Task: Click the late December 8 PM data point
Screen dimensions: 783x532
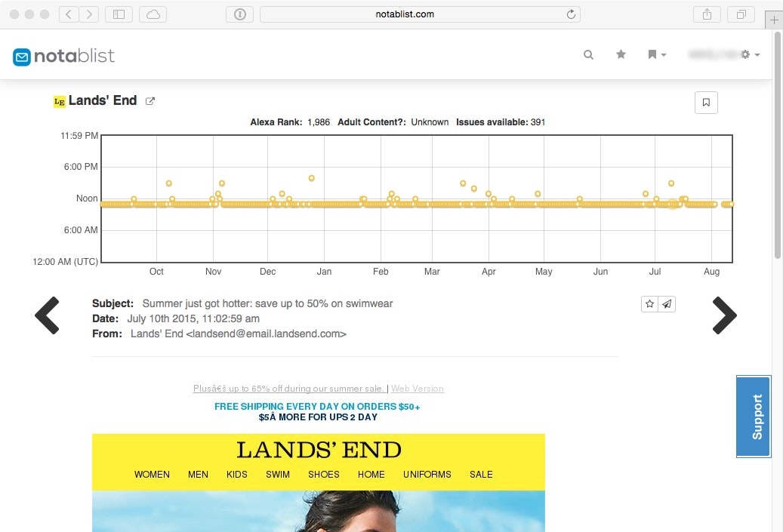Action: tap(312, 178)
